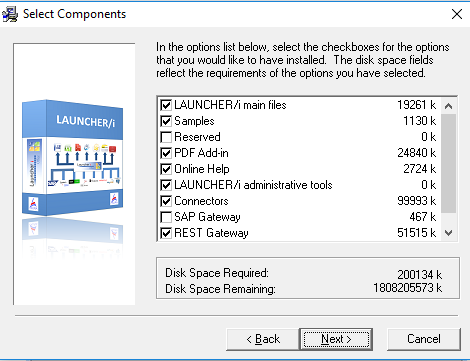Select the SAP Gateway row label

[207, 217]
